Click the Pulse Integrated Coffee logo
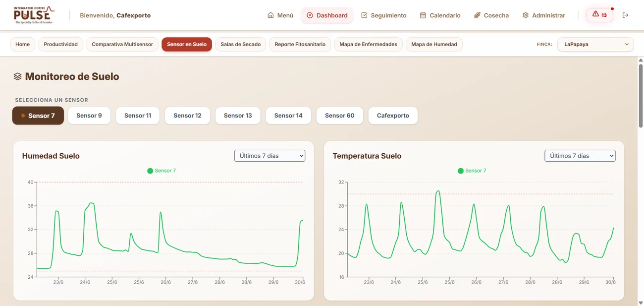 [35, 15]
